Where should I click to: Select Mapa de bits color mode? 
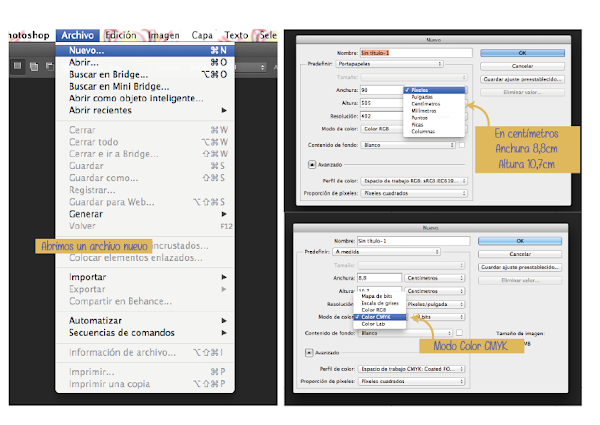pos(380,296)
